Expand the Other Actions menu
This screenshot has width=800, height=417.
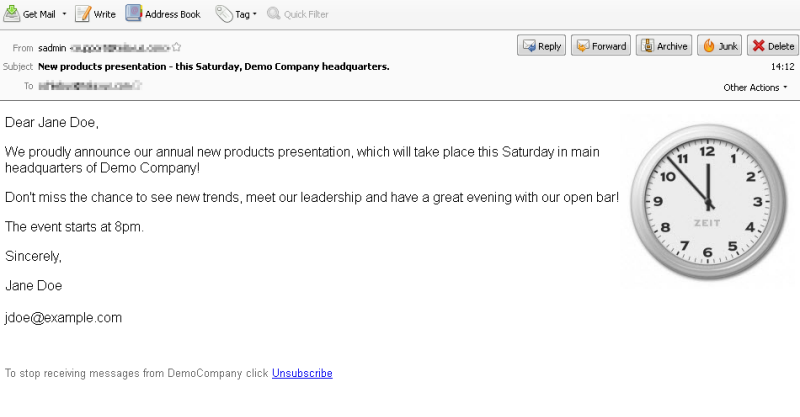(755, 87)
